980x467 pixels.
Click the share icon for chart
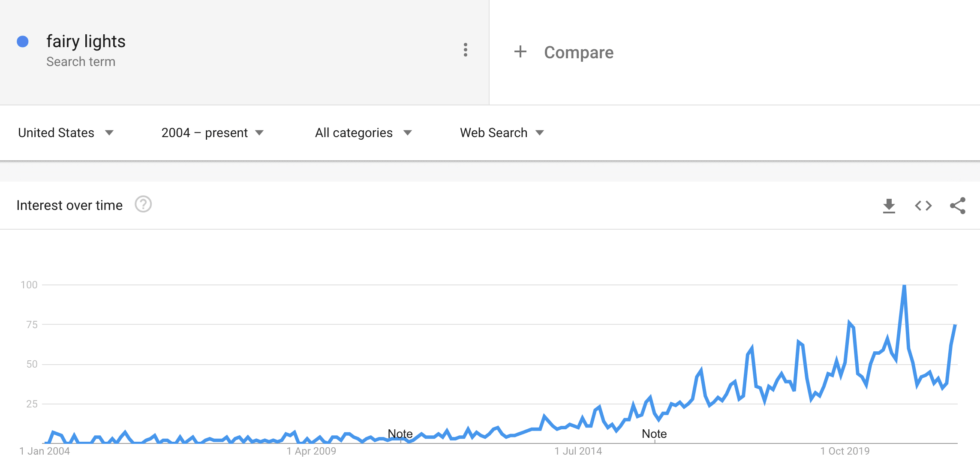tap(958, 206)
